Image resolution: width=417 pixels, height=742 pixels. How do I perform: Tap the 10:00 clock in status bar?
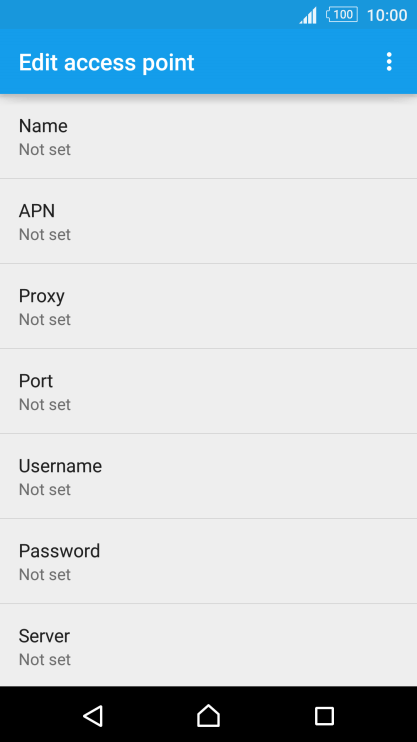pos(387,15)
